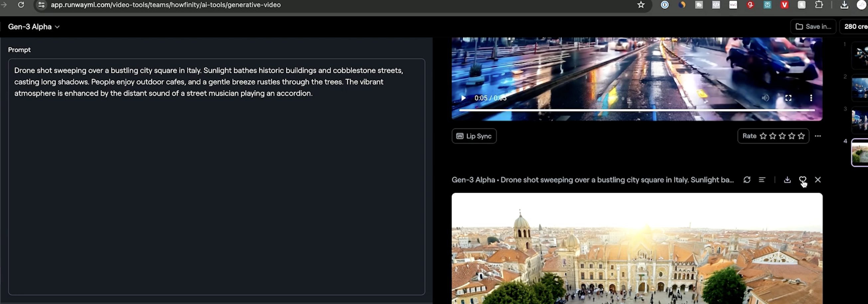The height and width of the screenshot is (304, 868).
Task: Rate the video four stars
Action: [x=792, y=136]
